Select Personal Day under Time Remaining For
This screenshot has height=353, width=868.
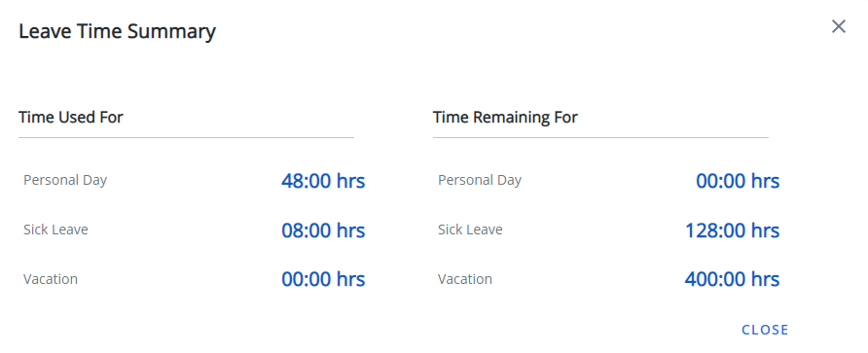[x=480, y=180]
